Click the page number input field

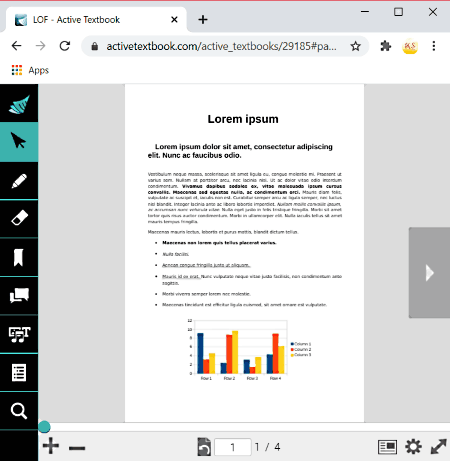pyautogui.click(x=233, y=447)
